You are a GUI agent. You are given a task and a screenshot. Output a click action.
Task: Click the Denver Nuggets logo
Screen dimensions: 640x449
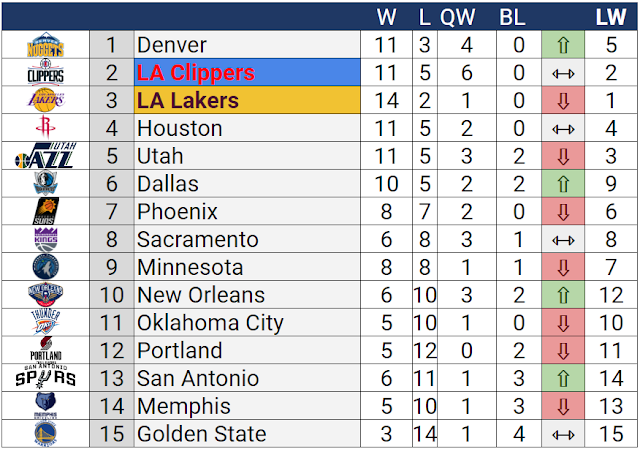[45, 45]
